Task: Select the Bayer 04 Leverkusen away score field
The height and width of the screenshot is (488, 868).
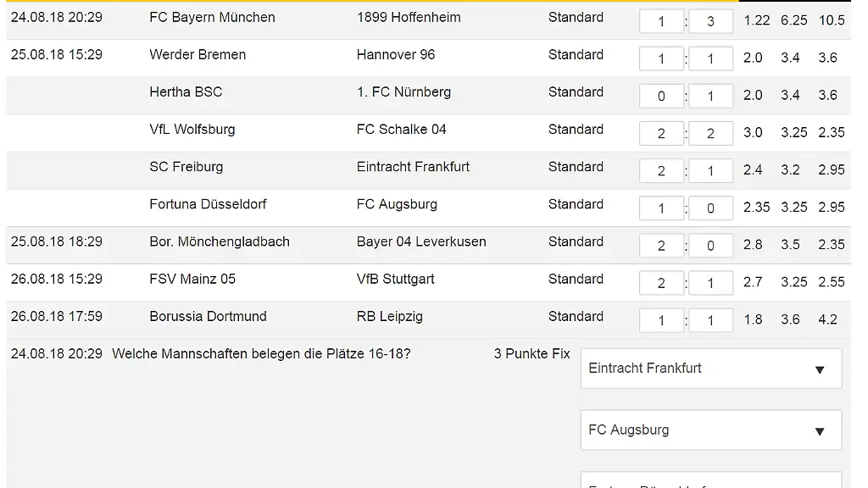Action: (710, 245)
